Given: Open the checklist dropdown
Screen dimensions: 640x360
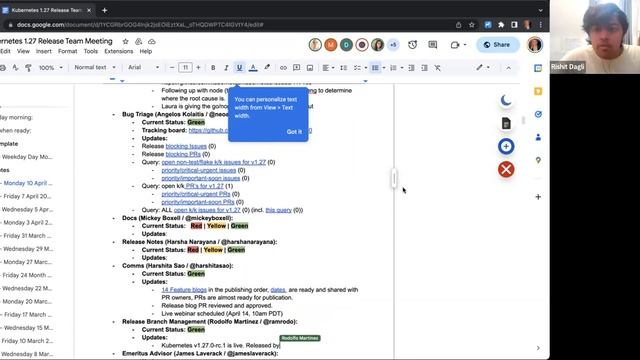Looking at the screenshot, I should point(360,68).
